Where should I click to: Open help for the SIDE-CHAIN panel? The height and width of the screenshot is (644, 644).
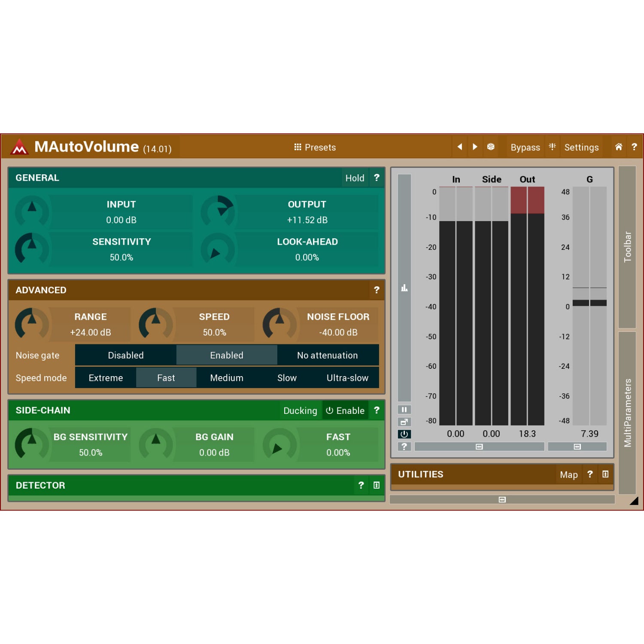pyautogui.click(x=377, y=410)
